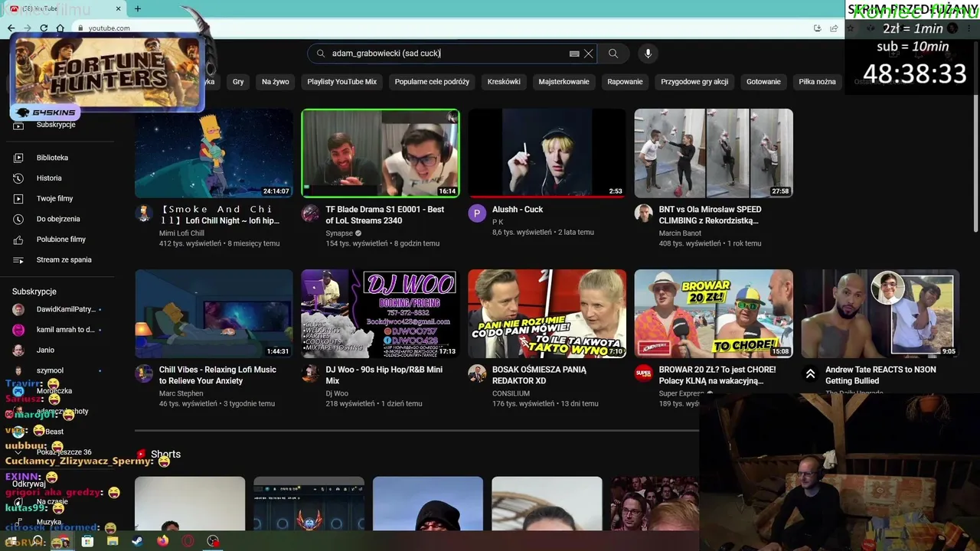Select the Kreskówki category chip
The height and width of the screenshot is (551, 980).
[504, 82]
